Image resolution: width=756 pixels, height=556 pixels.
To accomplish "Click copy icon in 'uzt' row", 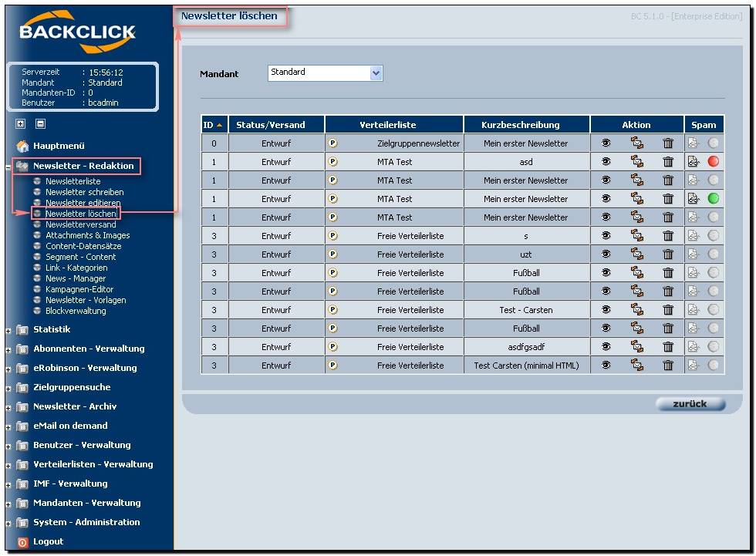I will 637,254.
